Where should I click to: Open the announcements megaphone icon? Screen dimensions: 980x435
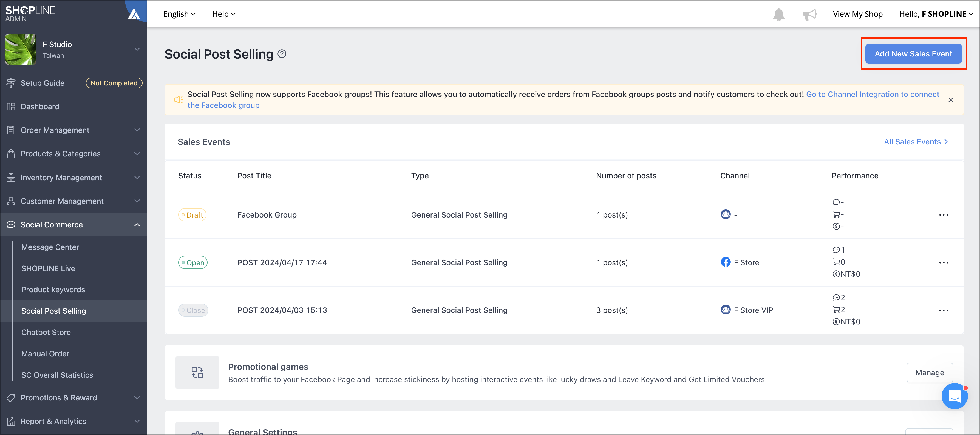click(809, 15)
